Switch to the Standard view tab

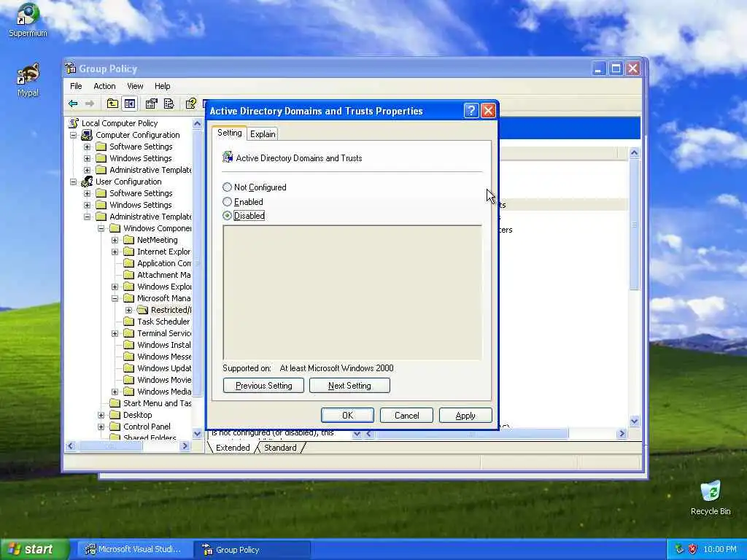tap(280, 448)
